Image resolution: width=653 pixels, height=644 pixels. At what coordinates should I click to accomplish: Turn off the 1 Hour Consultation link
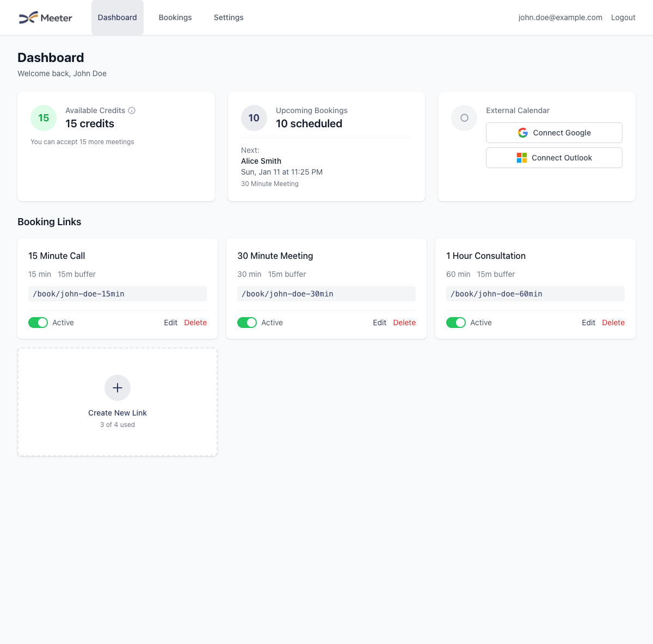[x=456, y=323]
